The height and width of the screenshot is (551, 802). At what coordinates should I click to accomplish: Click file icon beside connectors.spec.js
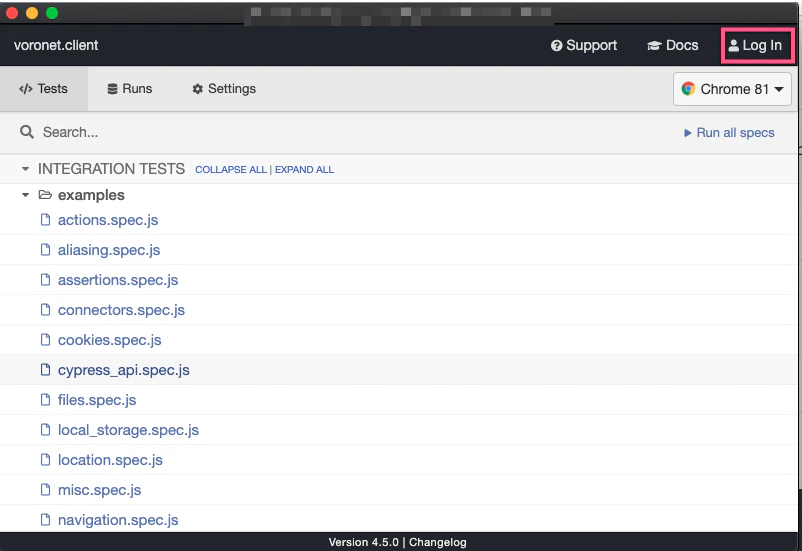point(46,310)
